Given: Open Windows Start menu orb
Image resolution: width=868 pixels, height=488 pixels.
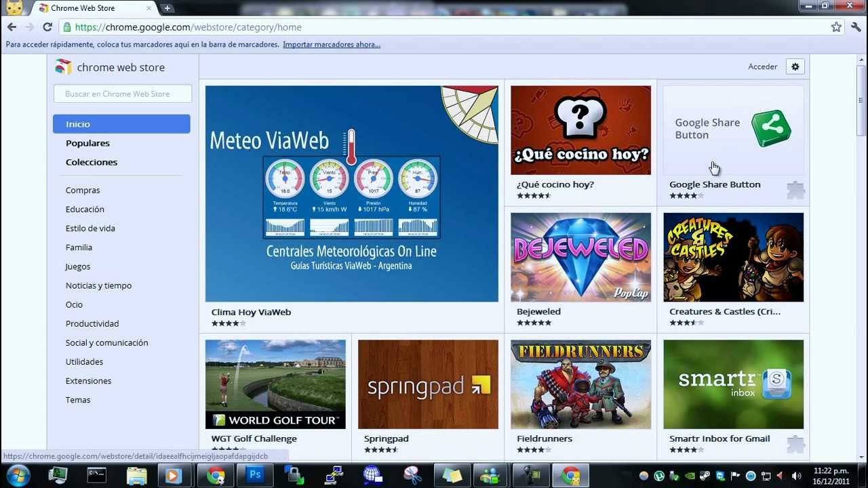Looking at the screenshot, I should tap(18, 475).
